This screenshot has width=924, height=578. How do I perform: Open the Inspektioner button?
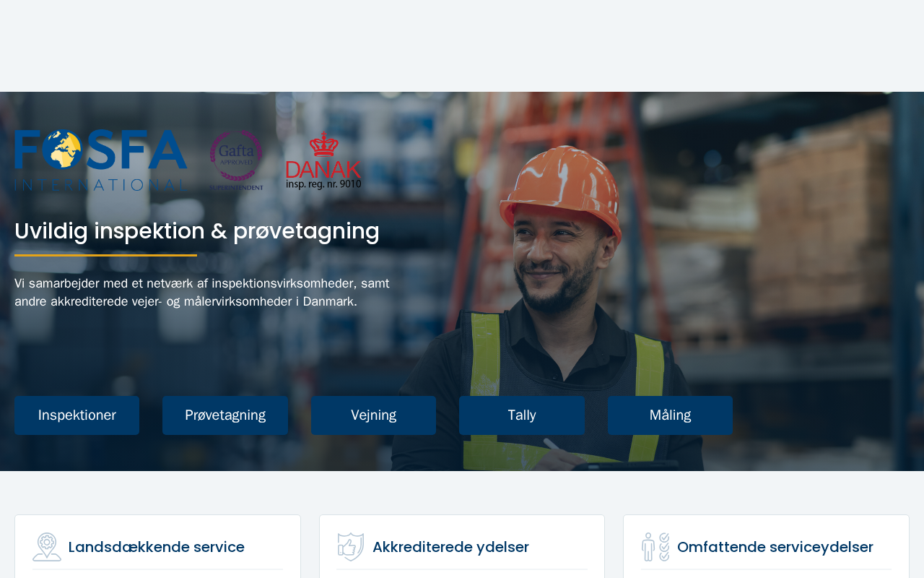[77, 415]
